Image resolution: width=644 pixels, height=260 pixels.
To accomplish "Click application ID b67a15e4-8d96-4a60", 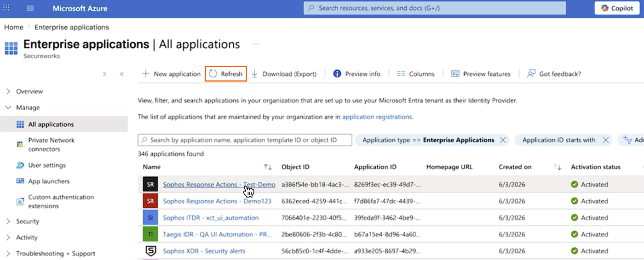I will point(387,234).
